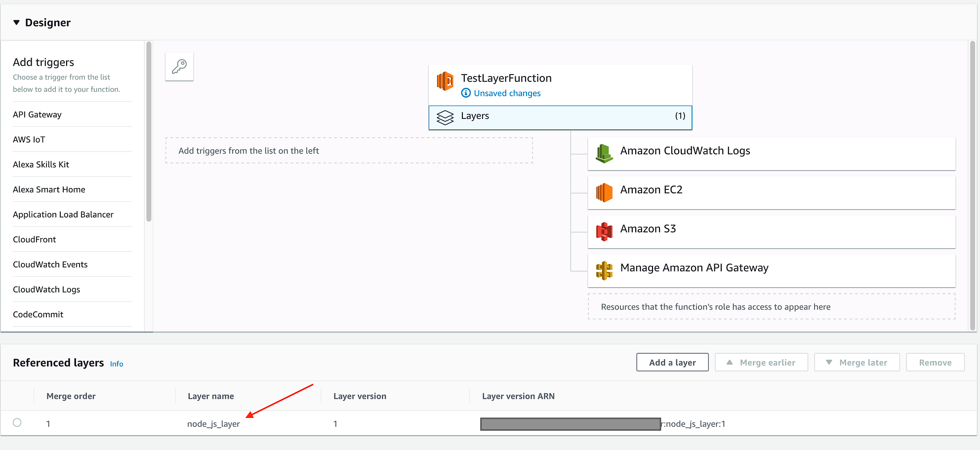
Task: Select the node_js_layer radio button
Action: [x=17, y=423]
